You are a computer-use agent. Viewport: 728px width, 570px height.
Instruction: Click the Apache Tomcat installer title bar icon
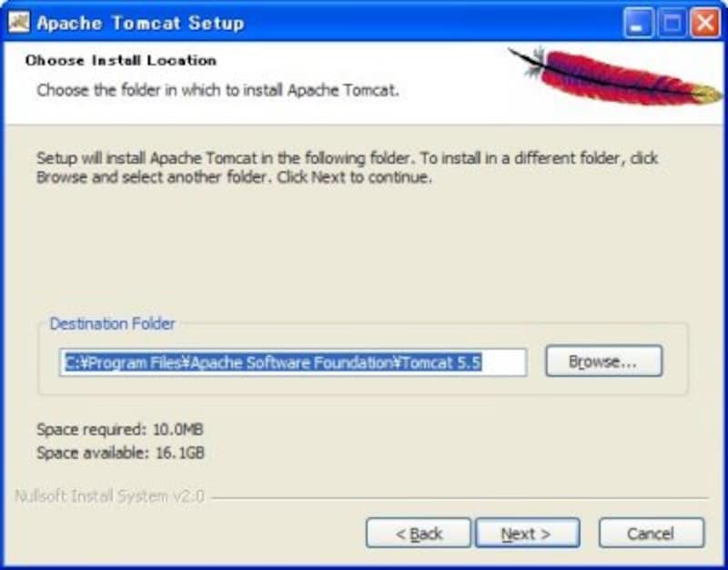19,22
